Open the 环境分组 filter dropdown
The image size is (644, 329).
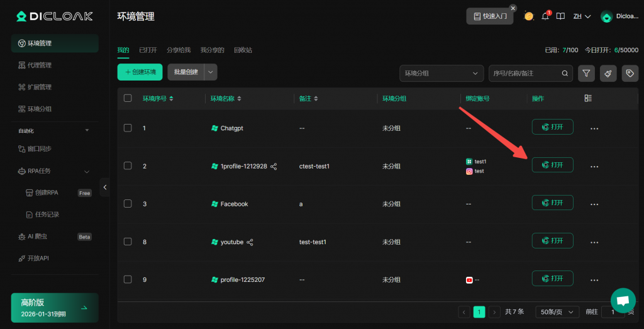[x=441, y=74]
